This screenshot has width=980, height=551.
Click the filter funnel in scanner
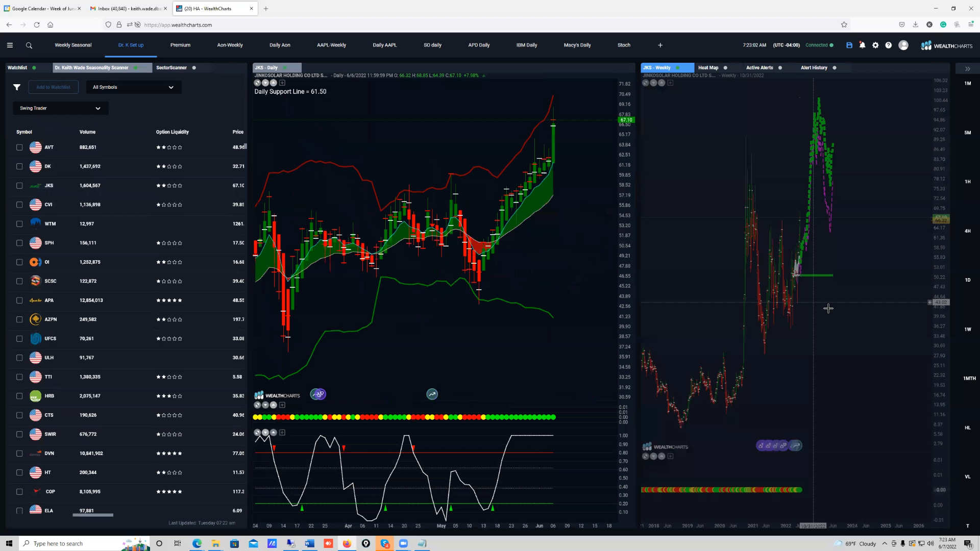[17, 87]
